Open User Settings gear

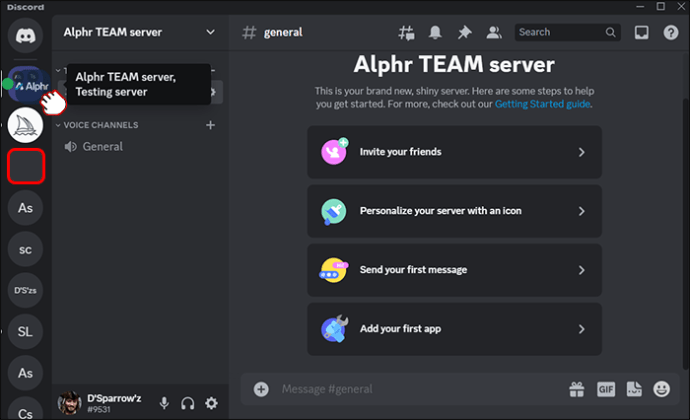pos(211,403)
